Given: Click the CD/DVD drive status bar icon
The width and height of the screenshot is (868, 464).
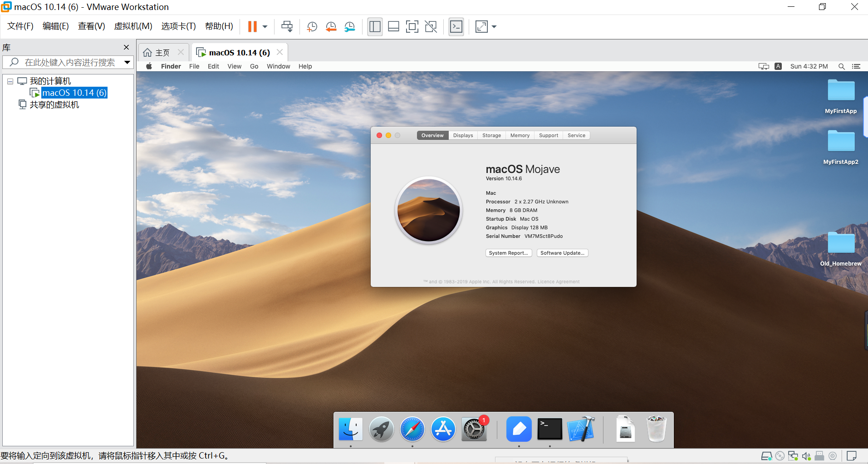Looking at the screenshot, I should click(780, 456).
